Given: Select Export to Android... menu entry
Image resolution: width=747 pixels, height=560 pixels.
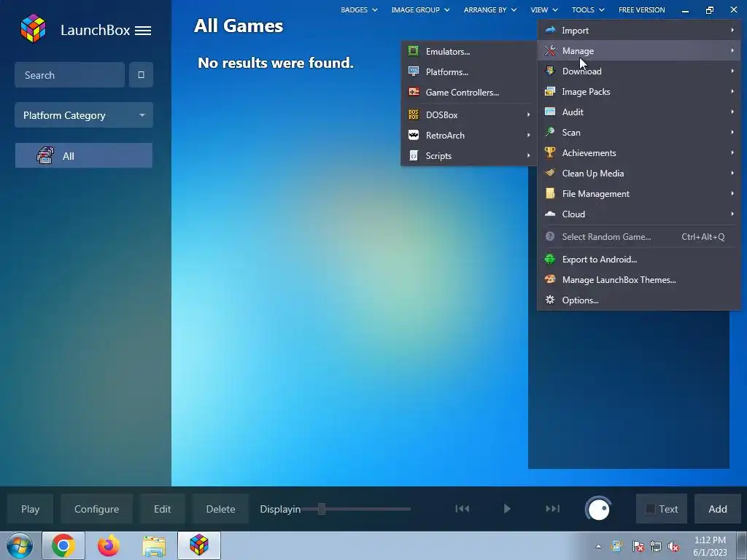Looking at the screenshot, I should [x=639, y=260].
